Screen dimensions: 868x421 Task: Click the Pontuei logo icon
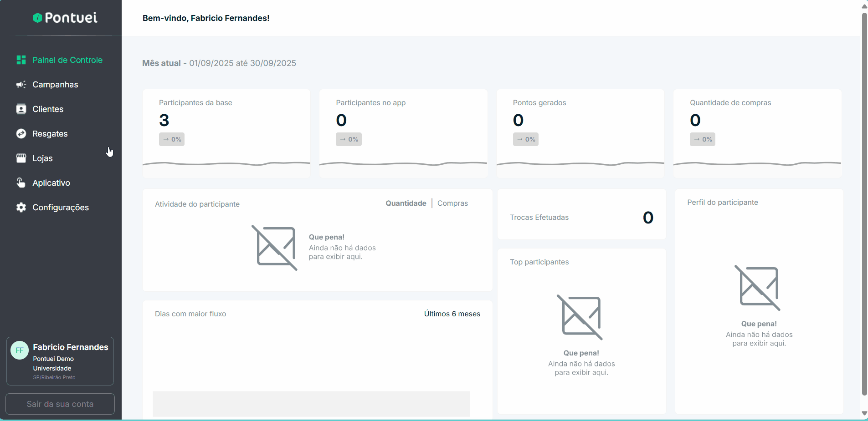[x=37, y=18]
